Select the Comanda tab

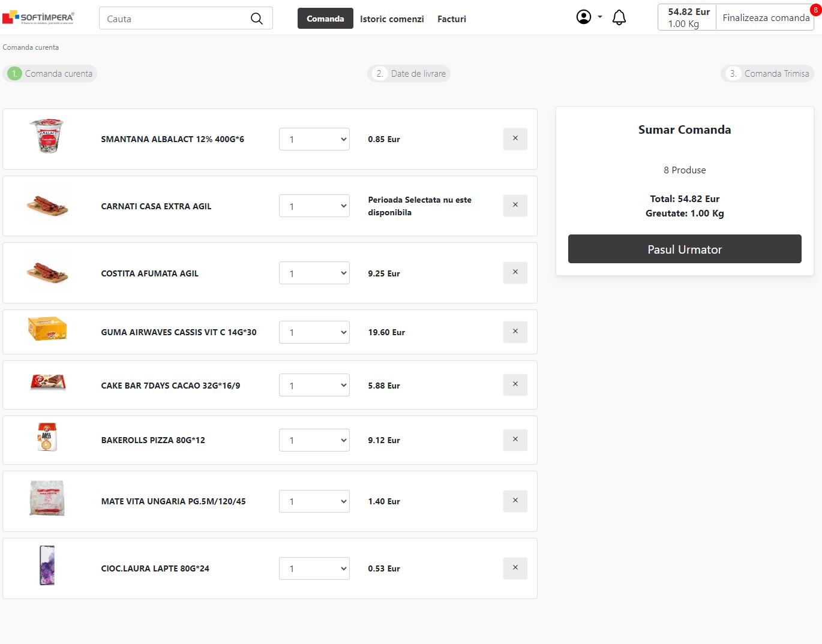pos(325,19)
